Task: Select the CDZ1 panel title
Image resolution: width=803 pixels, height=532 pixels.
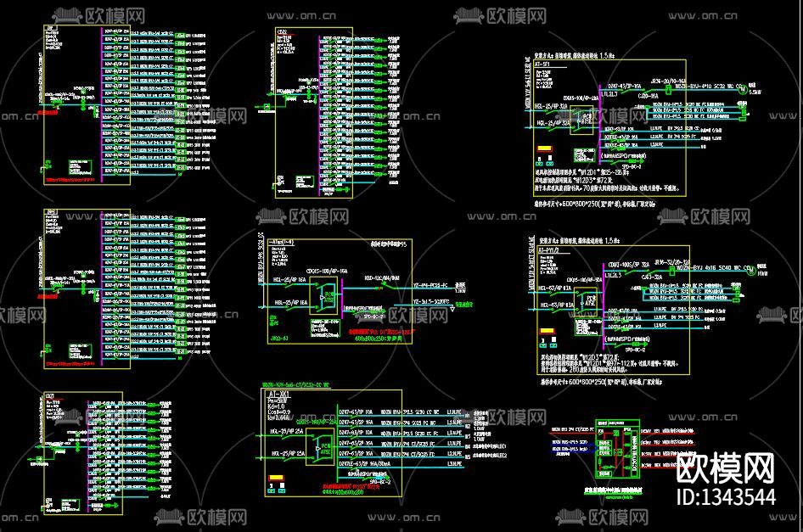Action: (x=50, y=395)
